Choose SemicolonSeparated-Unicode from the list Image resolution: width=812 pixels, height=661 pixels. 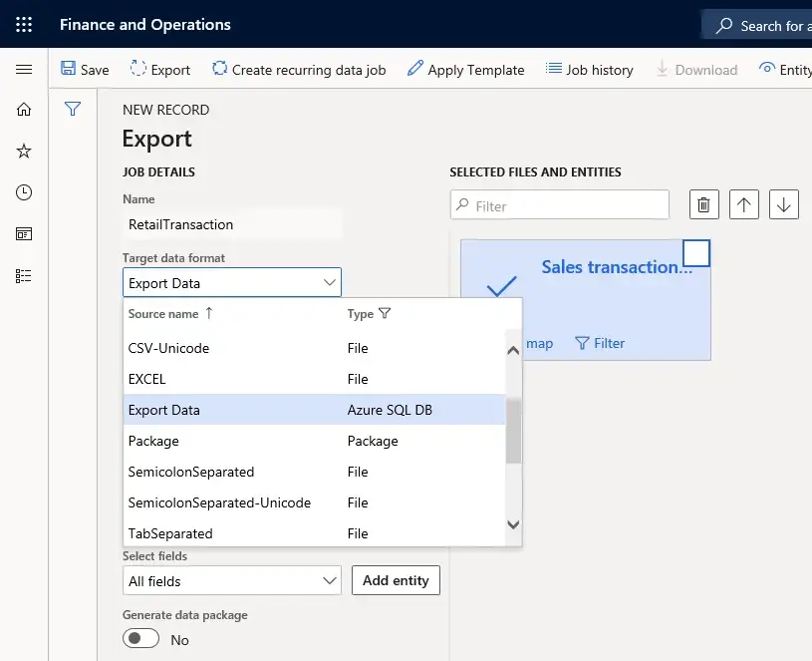coord(315,502)
